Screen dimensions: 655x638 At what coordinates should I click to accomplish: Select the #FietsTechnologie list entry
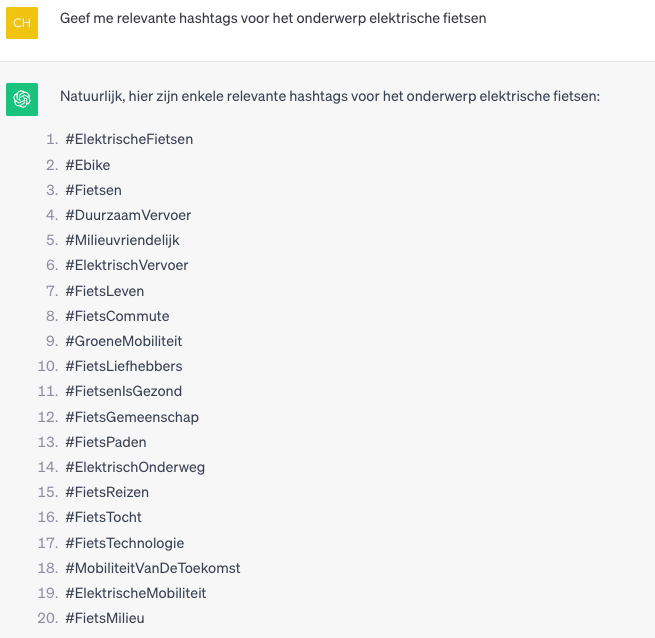pos(125,543)
